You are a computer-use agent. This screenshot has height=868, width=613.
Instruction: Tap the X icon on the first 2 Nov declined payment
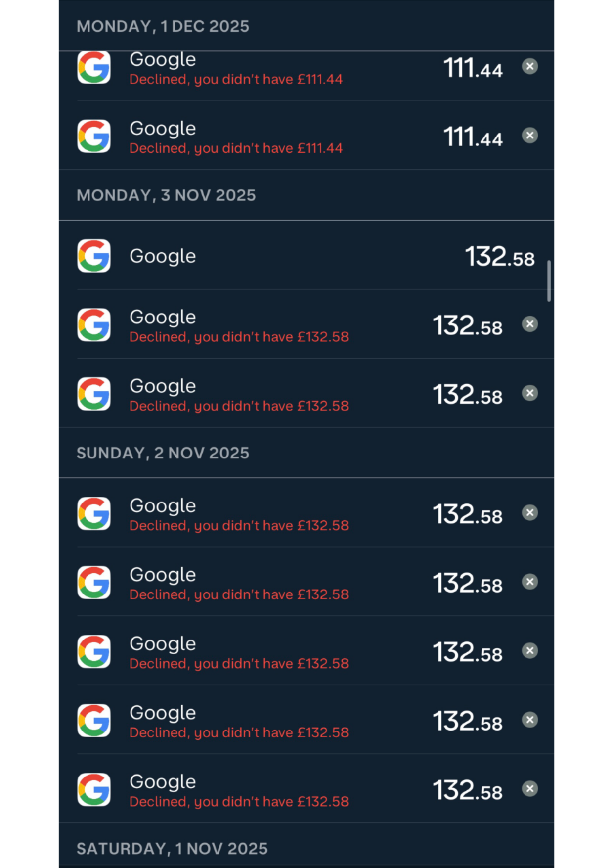pos(530,513)
